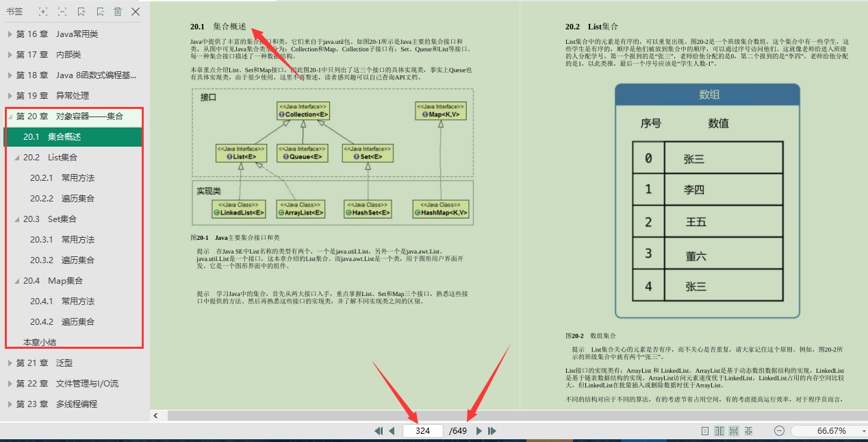Expand 第 18 章 Java 8函数式编程 bookmark
The image size is (868, 442).
[10, 75]
